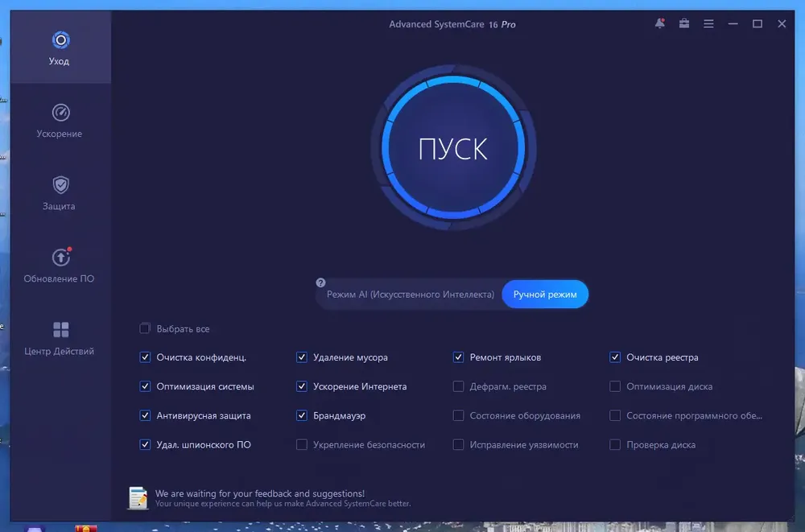This screenshot has width=805, height=532.
Task: Click the feedback notepad icon
Action: pyautogui.click(x=138, y=497)
